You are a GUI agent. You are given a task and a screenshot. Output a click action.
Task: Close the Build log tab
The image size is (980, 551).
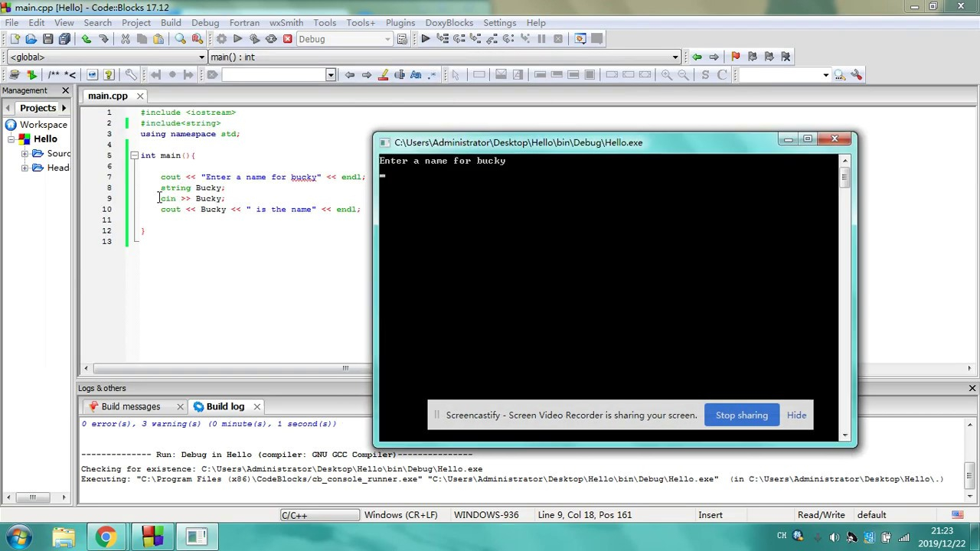(x=257, y=406)
